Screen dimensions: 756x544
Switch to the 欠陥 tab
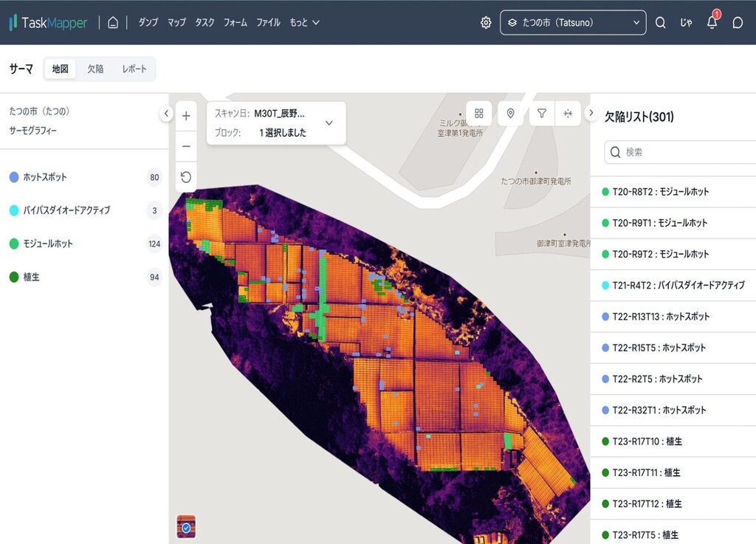tap(95, 69)
